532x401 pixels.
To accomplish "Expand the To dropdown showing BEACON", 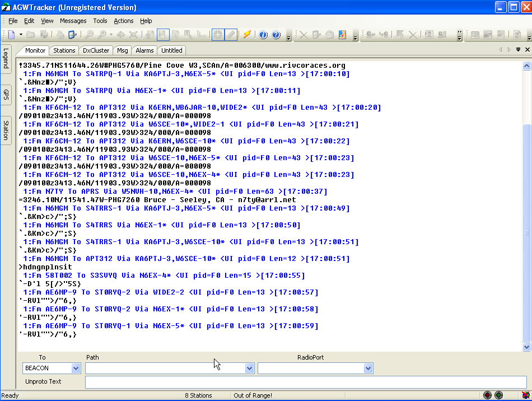I will [x=76, y=368].
